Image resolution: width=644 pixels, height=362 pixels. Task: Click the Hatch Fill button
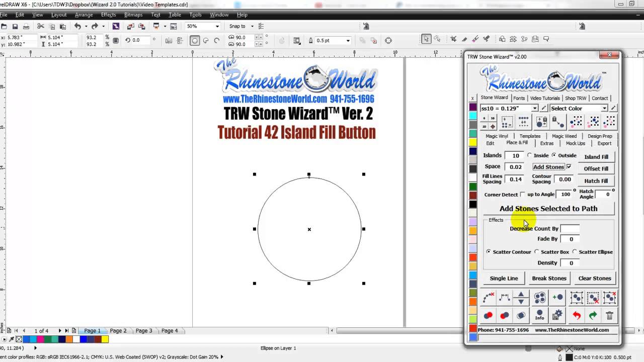596,180
